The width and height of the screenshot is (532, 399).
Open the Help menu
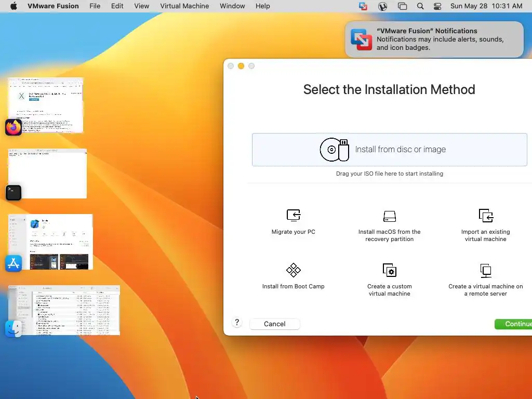coord(262,6)
